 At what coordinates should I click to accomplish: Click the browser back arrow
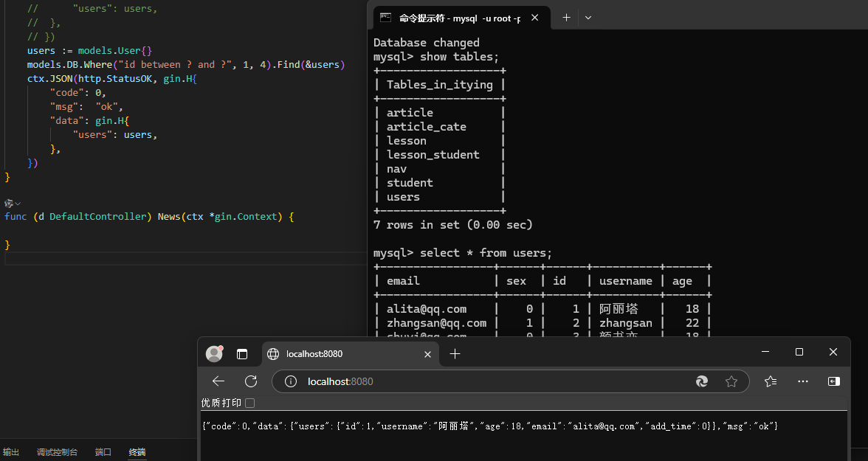(218, 381)
